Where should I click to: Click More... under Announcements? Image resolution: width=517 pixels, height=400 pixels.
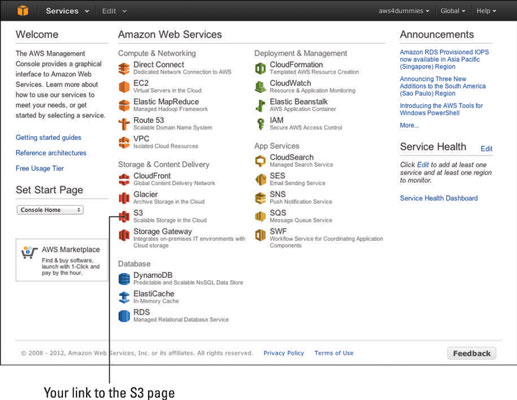point(409,125)
